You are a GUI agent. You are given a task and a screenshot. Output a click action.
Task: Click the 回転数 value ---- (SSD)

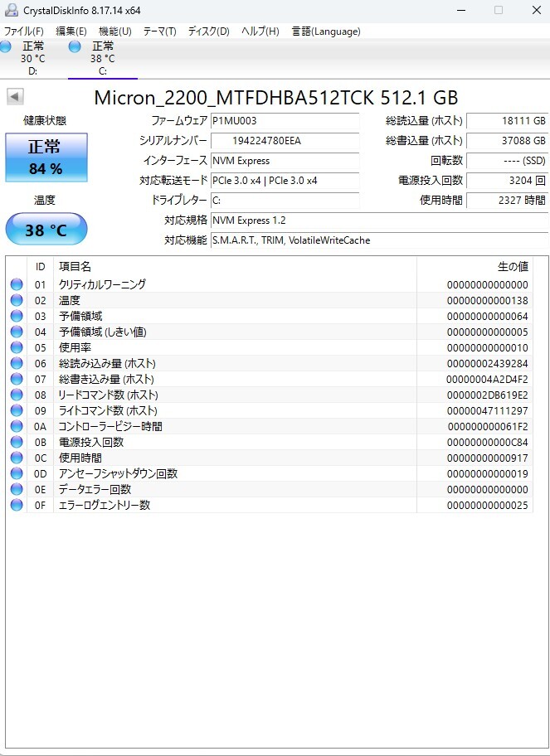click(508, 161)
